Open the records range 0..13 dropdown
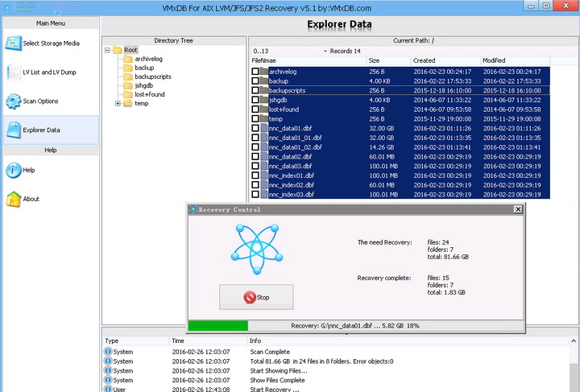This screenshot has width=580, height=392. pyautogui.click(x=325, y=51)
